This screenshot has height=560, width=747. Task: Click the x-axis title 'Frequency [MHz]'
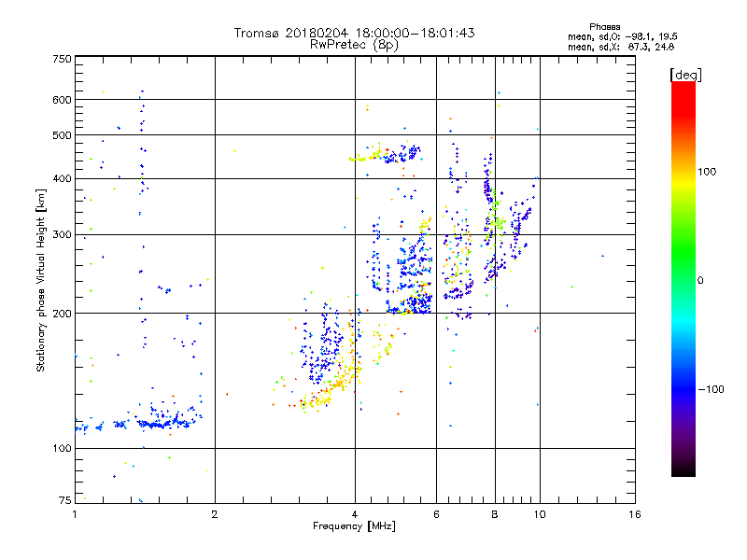tap(354, 526)
